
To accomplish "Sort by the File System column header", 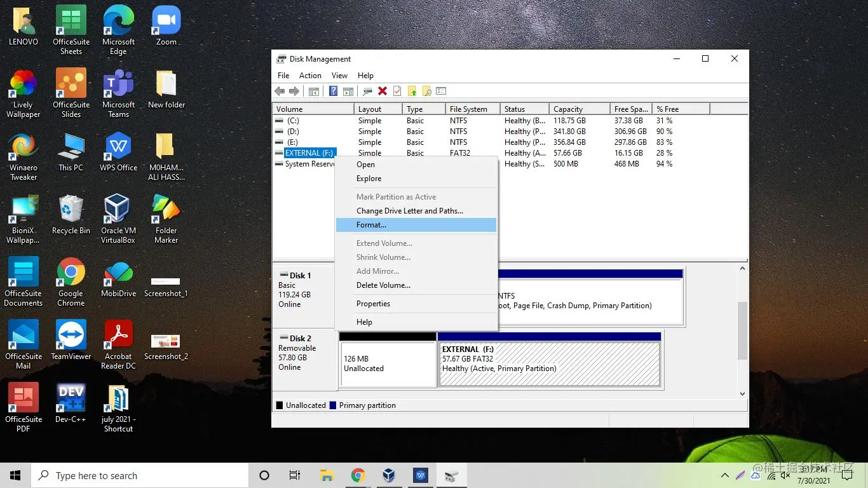I will click(472, 109).
